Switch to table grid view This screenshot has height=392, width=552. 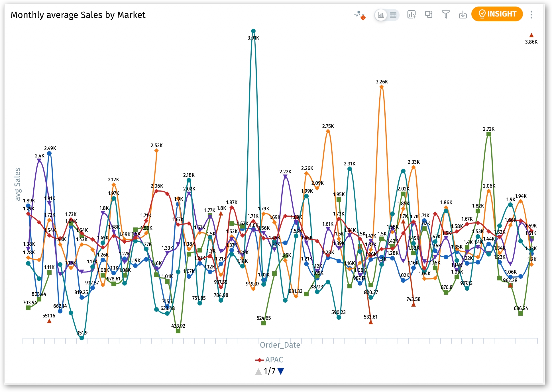point(393,15)
